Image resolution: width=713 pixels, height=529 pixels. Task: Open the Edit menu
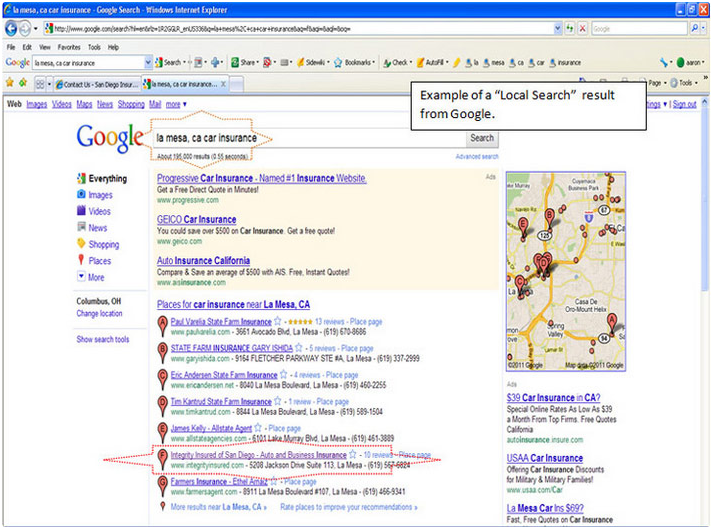[27, 47]
